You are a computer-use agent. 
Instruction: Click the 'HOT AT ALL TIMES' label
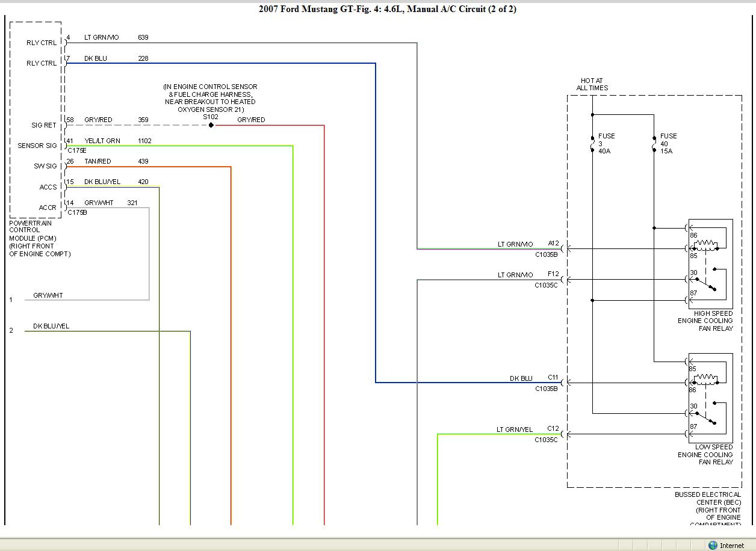click(x=592, y=84)
